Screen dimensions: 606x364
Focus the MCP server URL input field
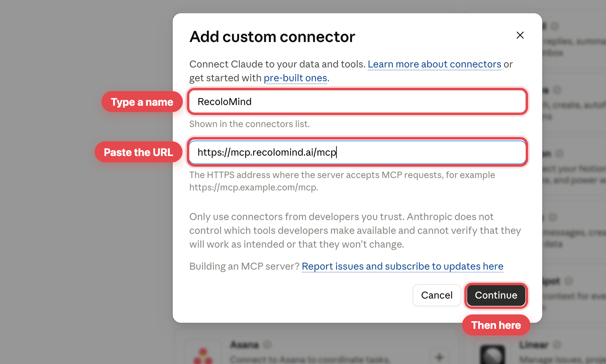point(357,152)
